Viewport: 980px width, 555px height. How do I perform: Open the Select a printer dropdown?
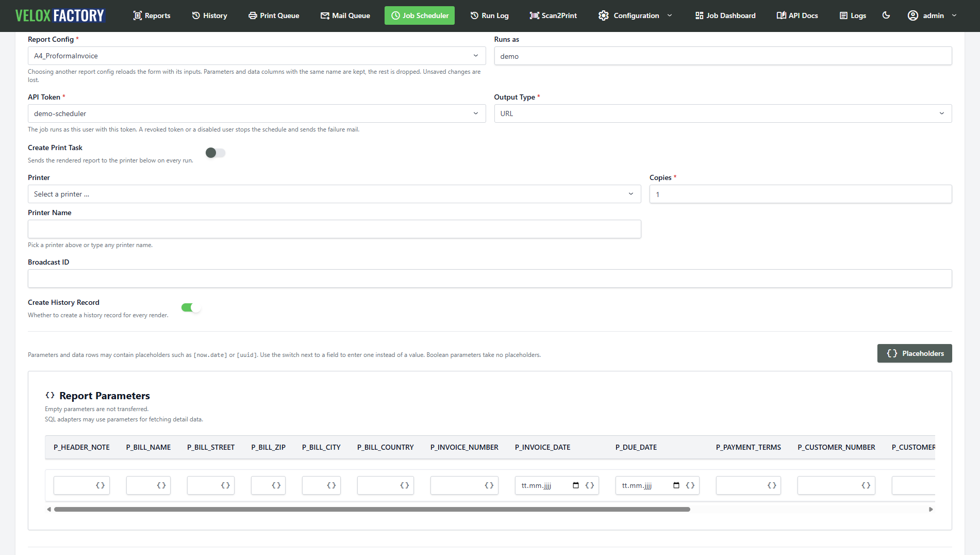tap(335, 194)
